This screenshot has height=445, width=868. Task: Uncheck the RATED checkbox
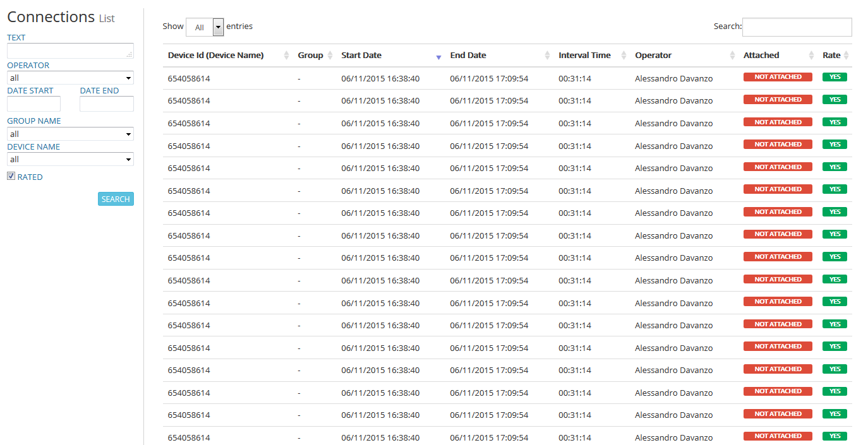[11, 176]
